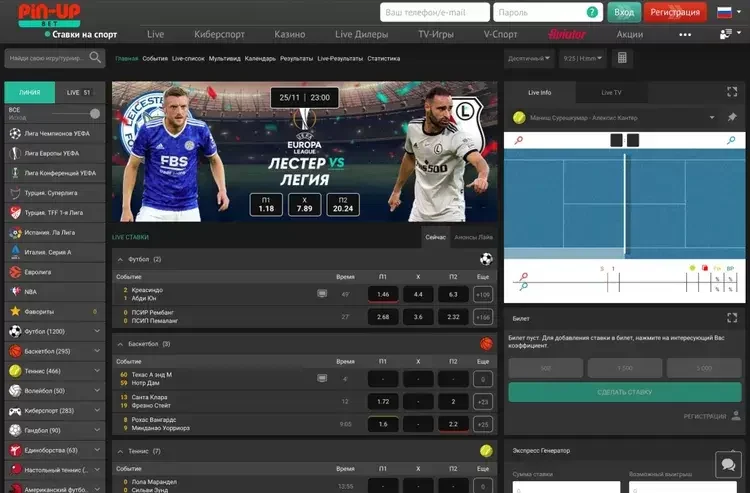This screenshot has height=493, width=750.
Task: Switch to Анонсы Лайв tab
Action: [474, 237]
